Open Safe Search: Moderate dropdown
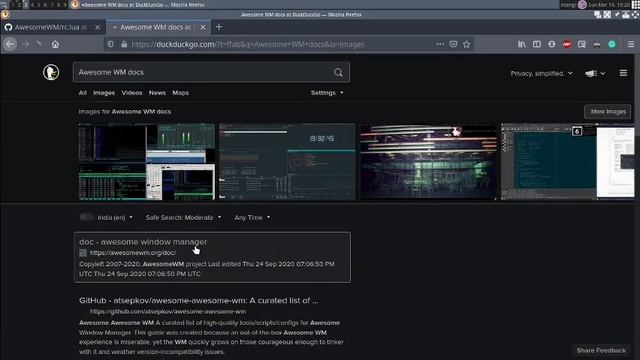 click(183, 218)
